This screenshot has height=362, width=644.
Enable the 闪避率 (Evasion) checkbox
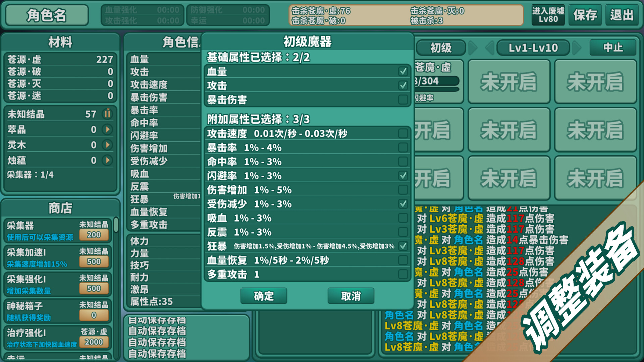(403, 176)
